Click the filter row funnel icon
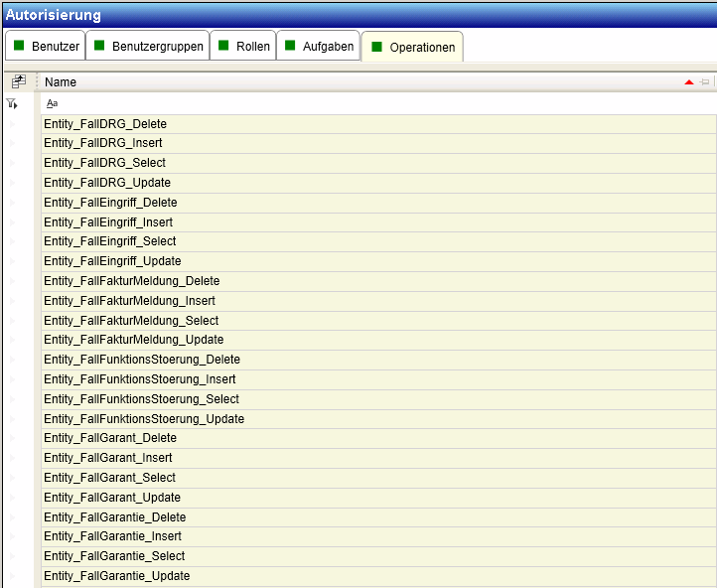This screenshot has width=717, height=588. point(13,103)
